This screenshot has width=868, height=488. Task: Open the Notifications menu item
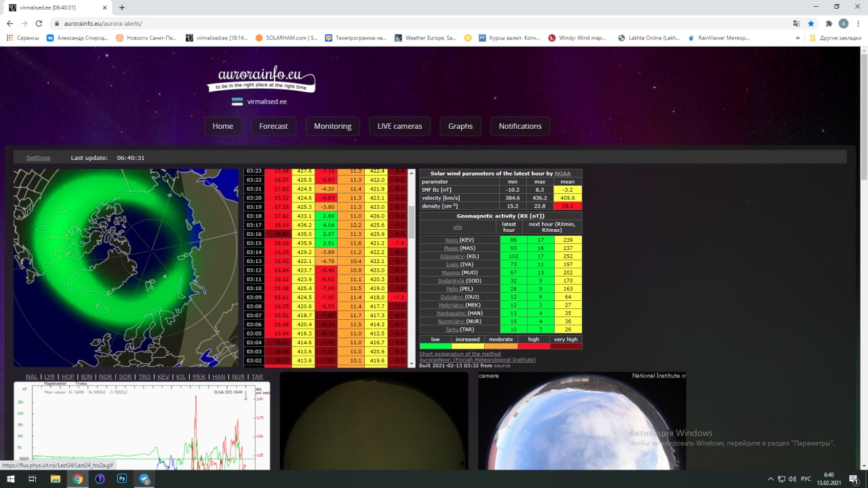(x=520, y=126)
